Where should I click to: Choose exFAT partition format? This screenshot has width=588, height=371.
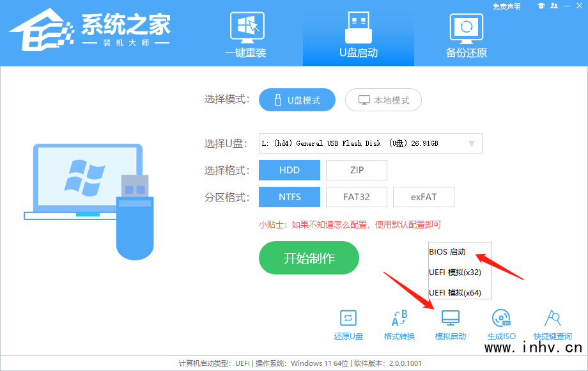click(423, 197)
